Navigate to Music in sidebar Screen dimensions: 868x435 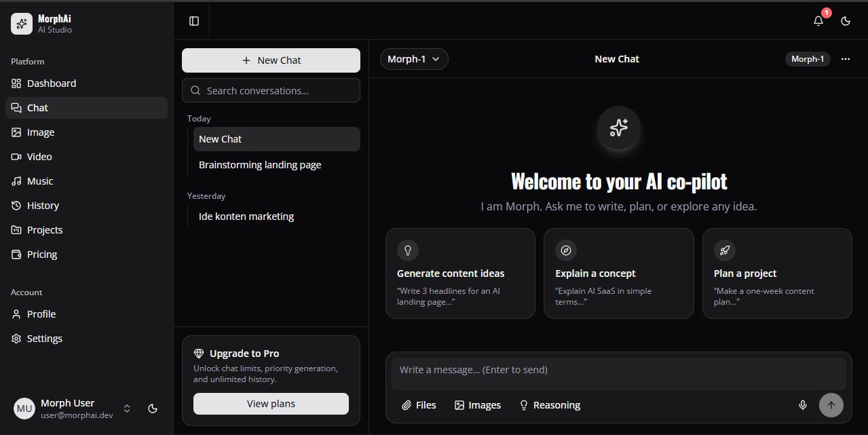coord(86,181)
